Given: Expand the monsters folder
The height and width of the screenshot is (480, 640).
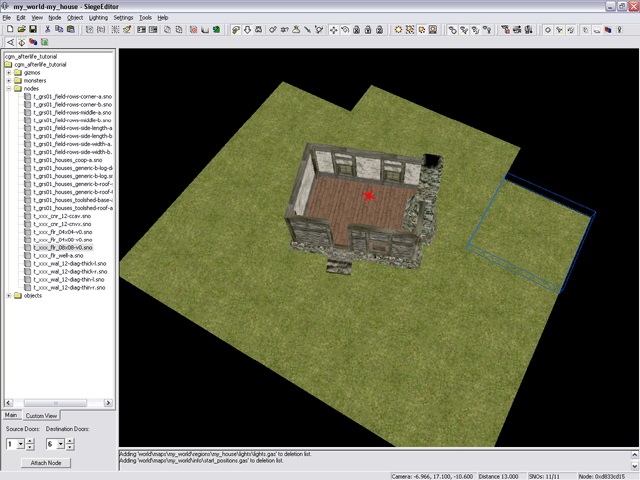Looking at the screenshot, I should [x=9, y=80].
